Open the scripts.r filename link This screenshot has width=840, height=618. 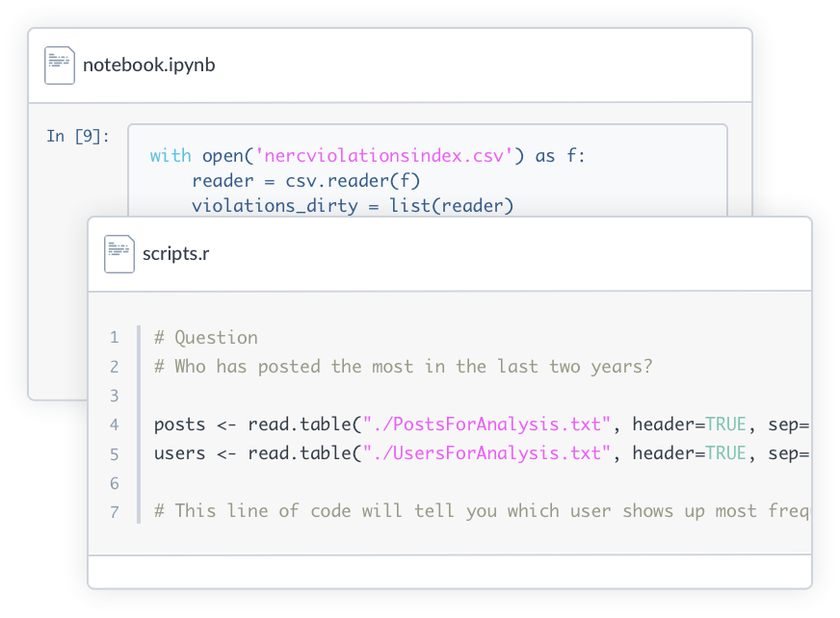click(175, 254)
